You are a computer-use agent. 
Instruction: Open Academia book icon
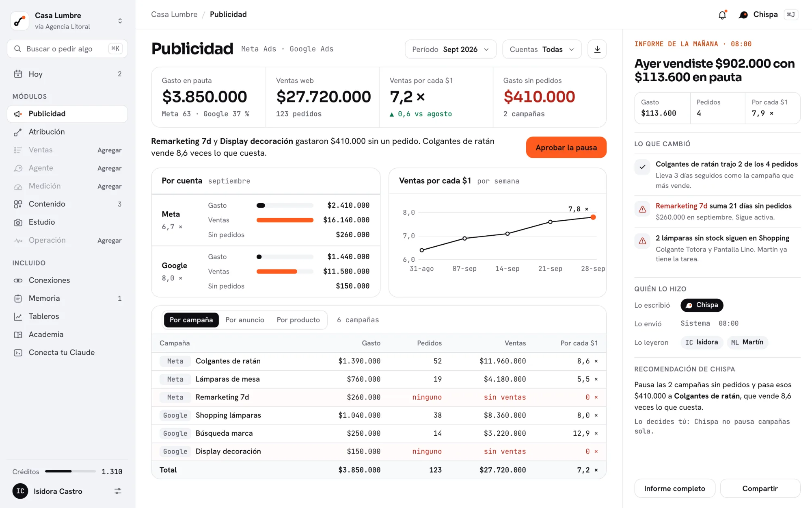pos(18,334)
